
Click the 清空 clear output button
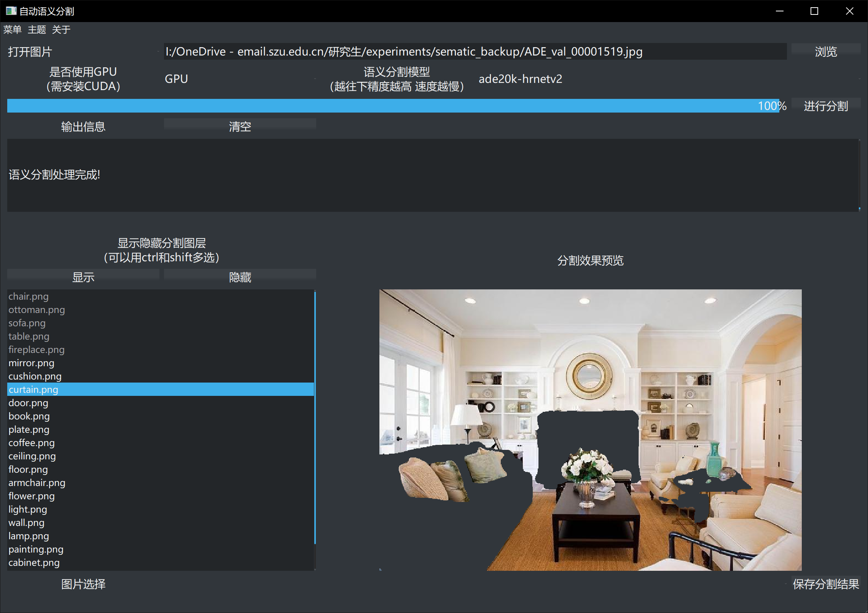240,126
